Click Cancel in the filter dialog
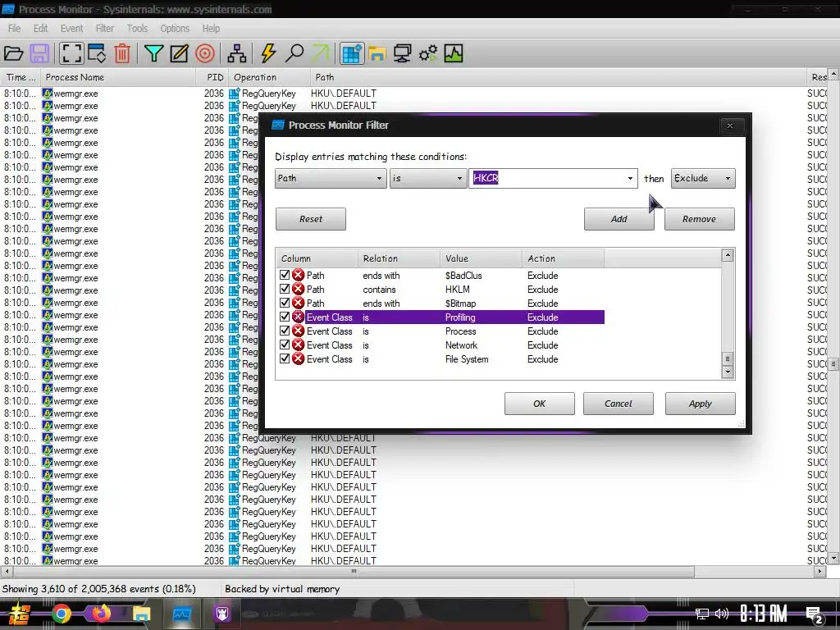The width and height of the screenshot is (840, 630). click(619, 404)
